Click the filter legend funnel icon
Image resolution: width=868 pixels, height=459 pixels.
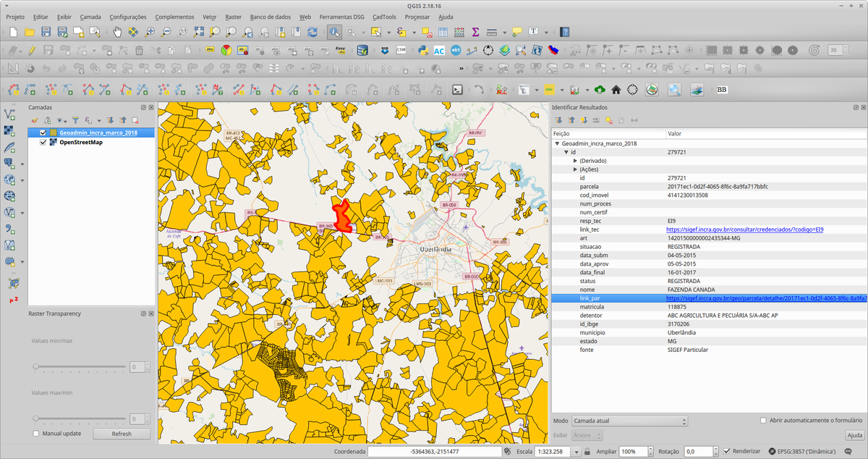click(75, 120)
